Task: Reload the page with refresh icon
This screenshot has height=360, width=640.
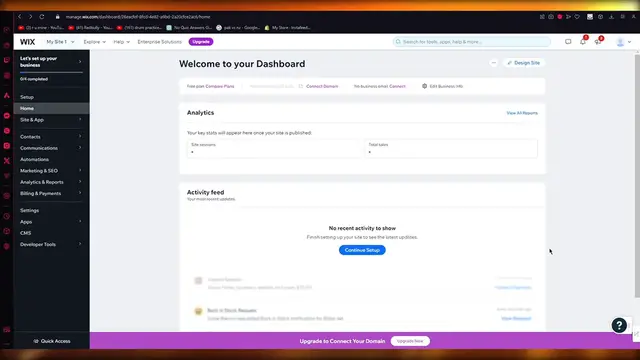Action: coord(42,17)
